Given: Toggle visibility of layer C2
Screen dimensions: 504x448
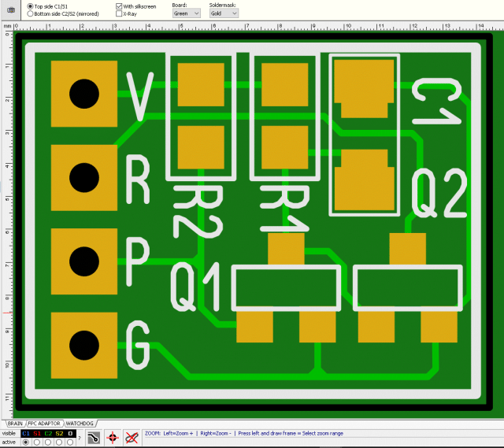Looking at the screenshot, I should (48, 433).
